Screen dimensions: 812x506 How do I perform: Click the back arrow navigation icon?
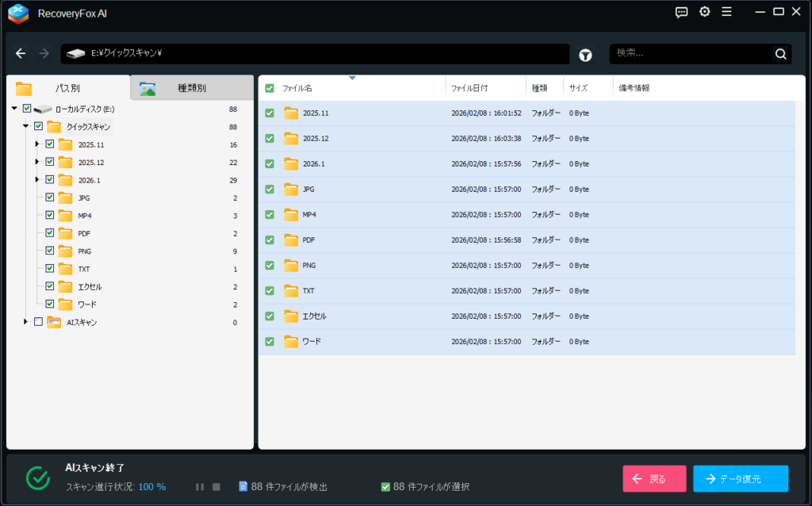pos(21,54)
